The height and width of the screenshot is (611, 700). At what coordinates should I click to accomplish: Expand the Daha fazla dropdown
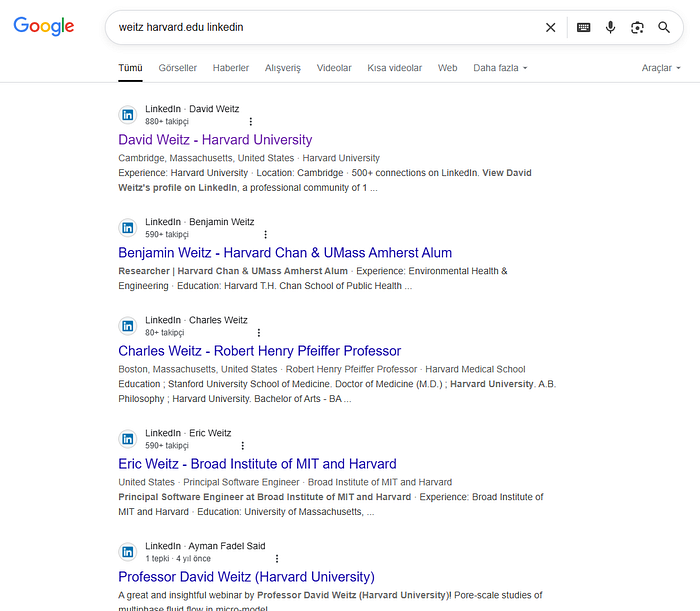tap(500, 68)
